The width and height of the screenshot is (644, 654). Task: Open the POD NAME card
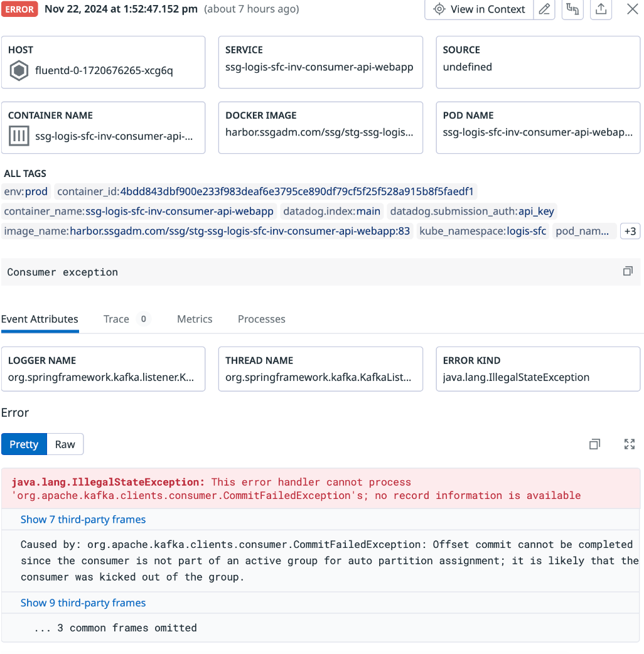pyautogui.click(x=538, y=127)
